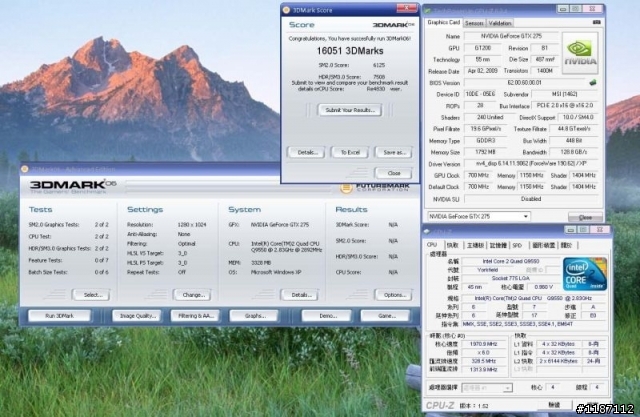640x417 pixels.
Task: Export the score with To Excel button
Action: [x=350, y=152]
